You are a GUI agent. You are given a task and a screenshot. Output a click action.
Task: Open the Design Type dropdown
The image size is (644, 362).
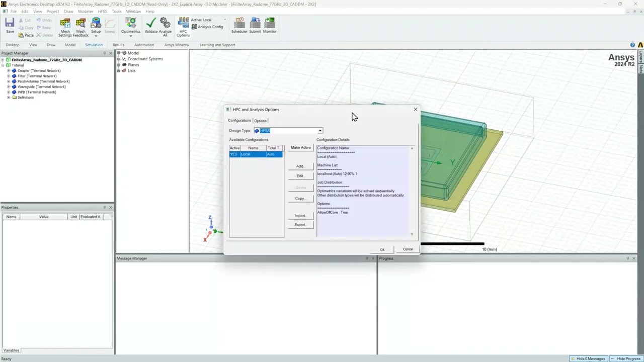tap(320, 131)
